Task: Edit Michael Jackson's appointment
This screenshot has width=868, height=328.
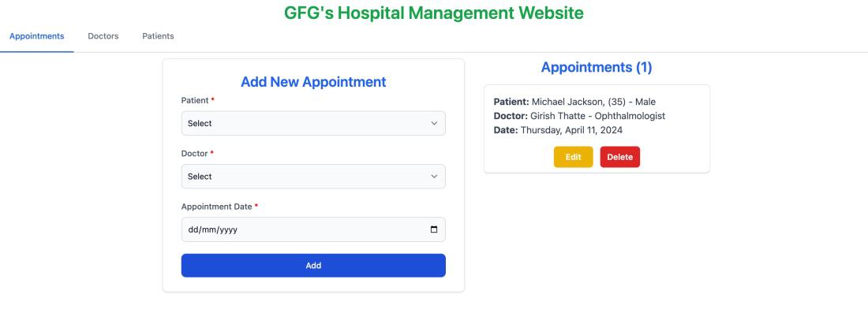Action: tap(573, 157)
